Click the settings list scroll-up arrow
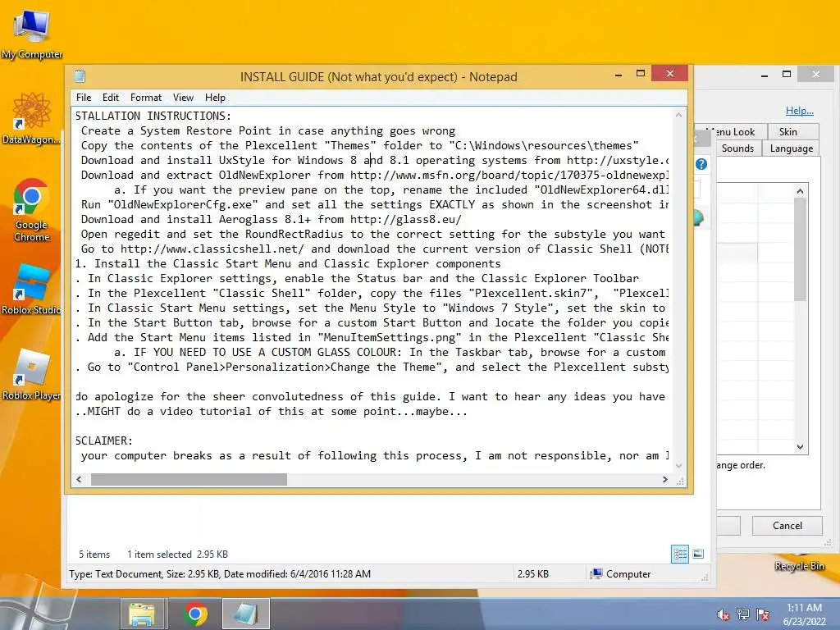840x630 pixels. [801, 191]
